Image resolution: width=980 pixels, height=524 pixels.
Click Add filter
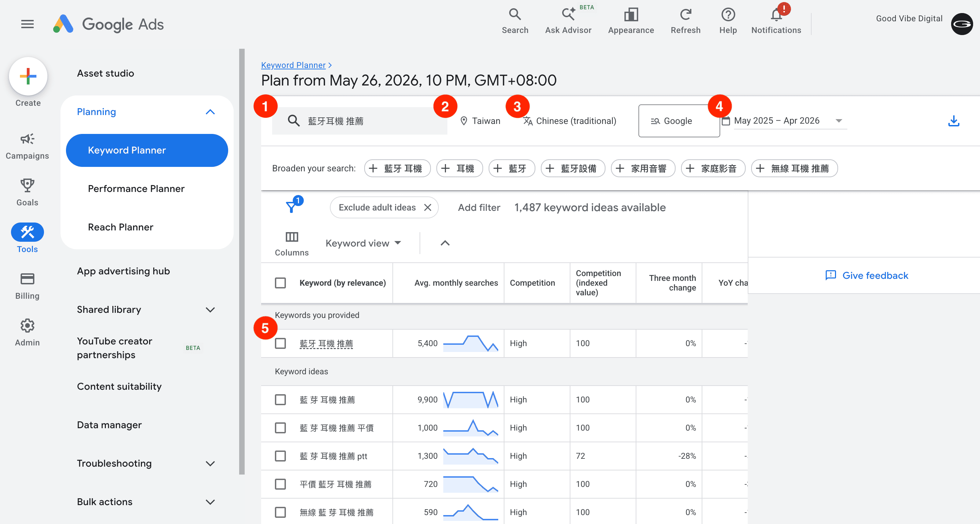tap(479, 207)
